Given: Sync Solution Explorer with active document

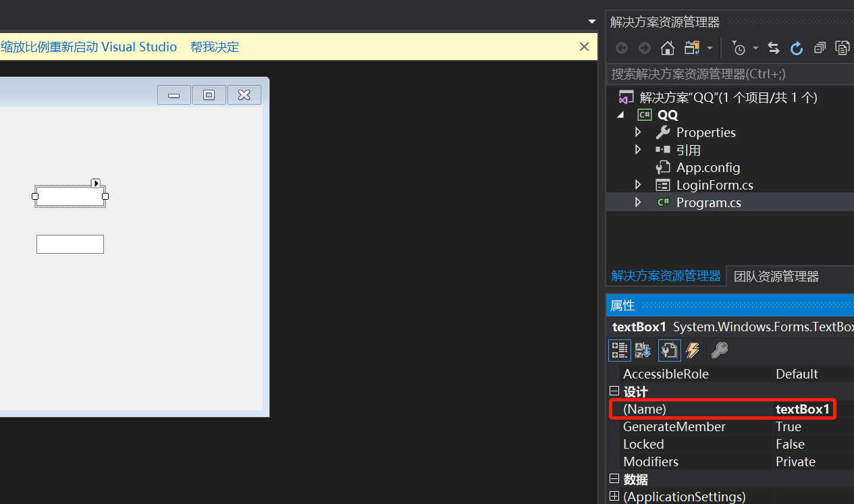Looking at the screenshot, I should pos(774,48).
